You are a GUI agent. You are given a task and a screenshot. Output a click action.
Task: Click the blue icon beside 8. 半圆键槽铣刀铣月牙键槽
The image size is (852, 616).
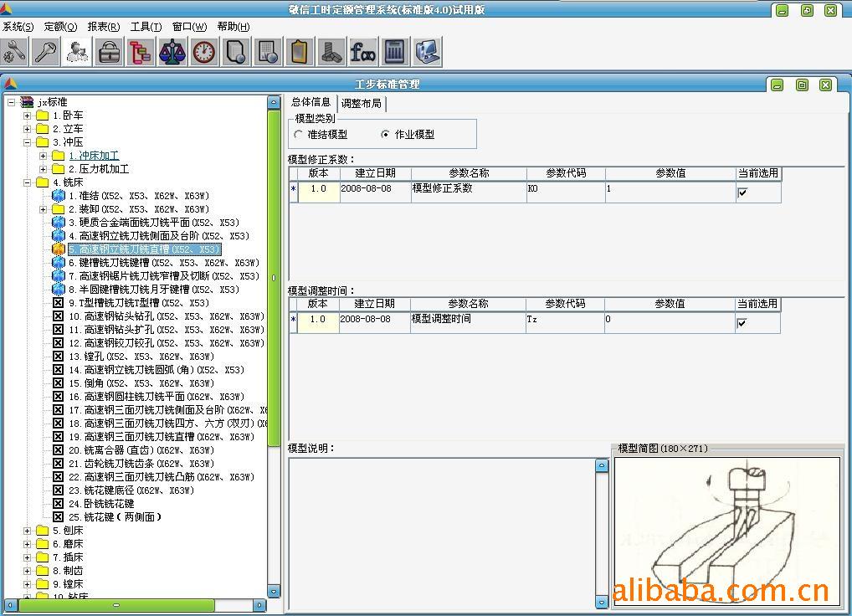(58, 290)
